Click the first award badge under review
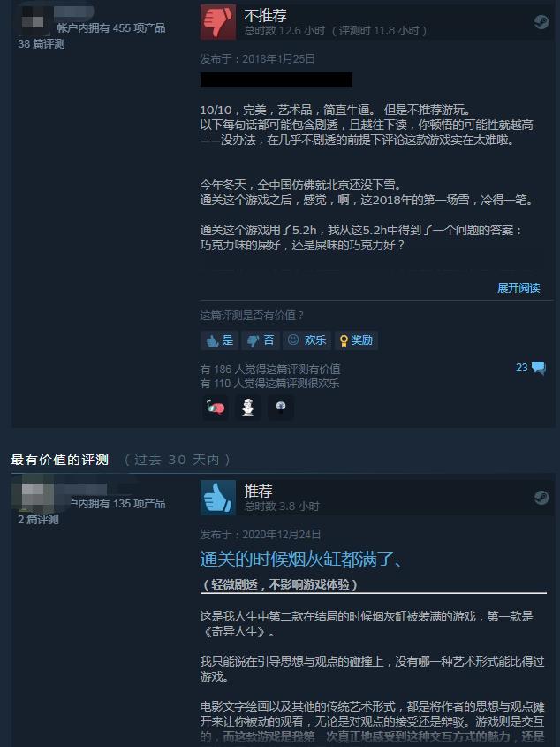Screen dimensions: 560x747 [x=216, y=408]
